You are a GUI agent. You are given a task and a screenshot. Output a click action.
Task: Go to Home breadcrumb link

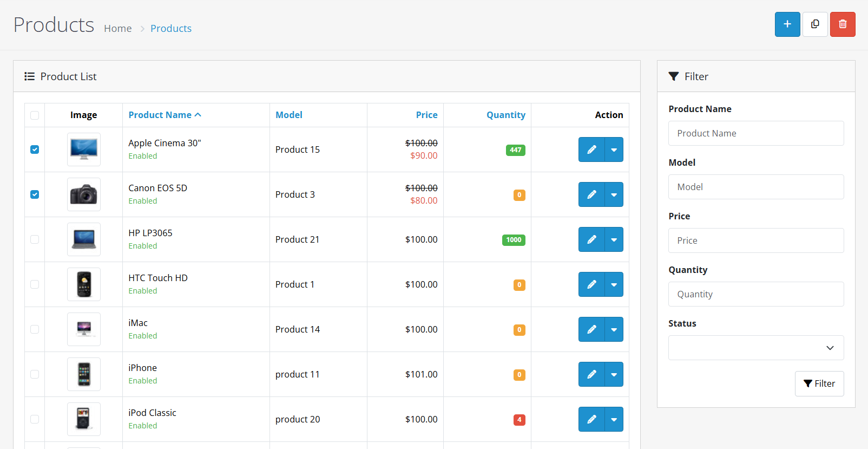(x=118, y=28)
